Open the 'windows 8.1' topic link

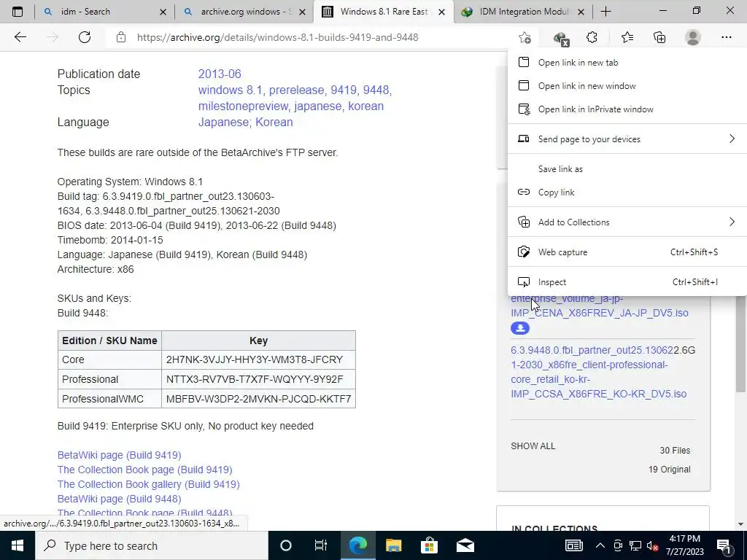[x=230, y=90]
